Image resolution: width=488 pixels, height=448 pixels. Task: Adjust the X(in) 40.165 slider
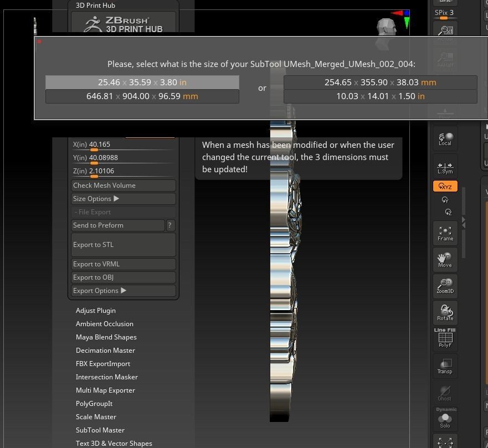(123, 145)
